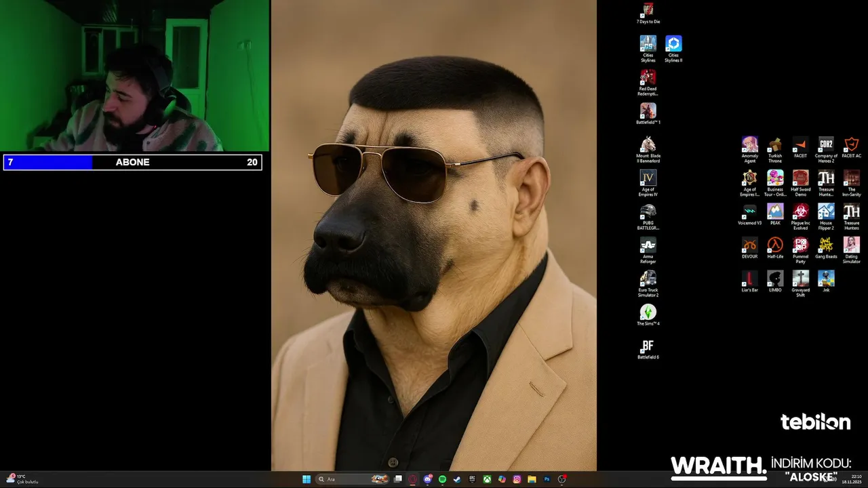Select the Battlefield 6 desktop icon

coord(648,348)
